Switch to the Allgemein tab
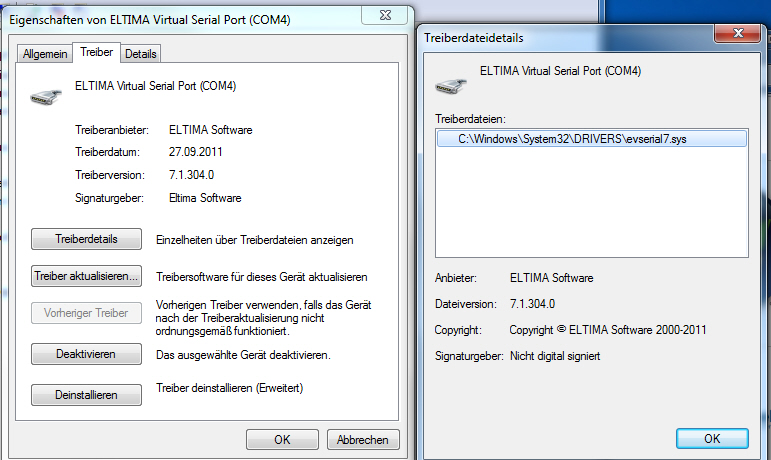 pos(45,54)
